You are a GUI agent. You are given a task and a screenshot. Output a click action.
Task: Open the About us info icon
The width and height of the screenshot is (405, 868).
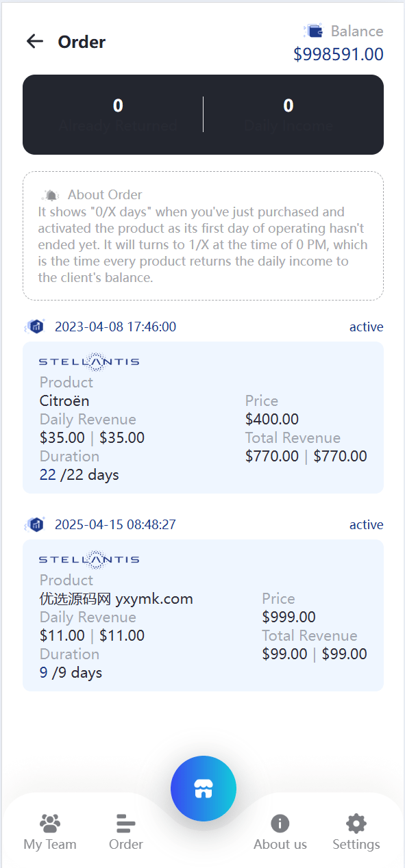pos(280,823)
